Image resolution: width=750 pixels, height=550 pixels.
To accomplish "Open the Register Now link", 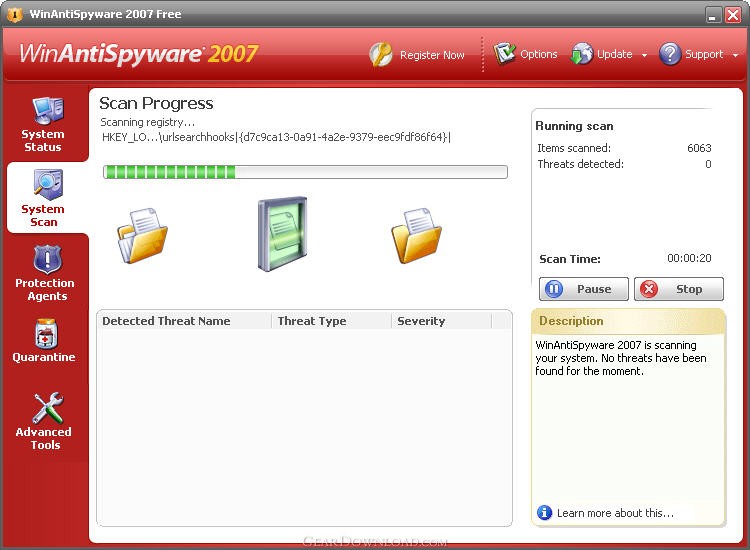I will point(432,55).
